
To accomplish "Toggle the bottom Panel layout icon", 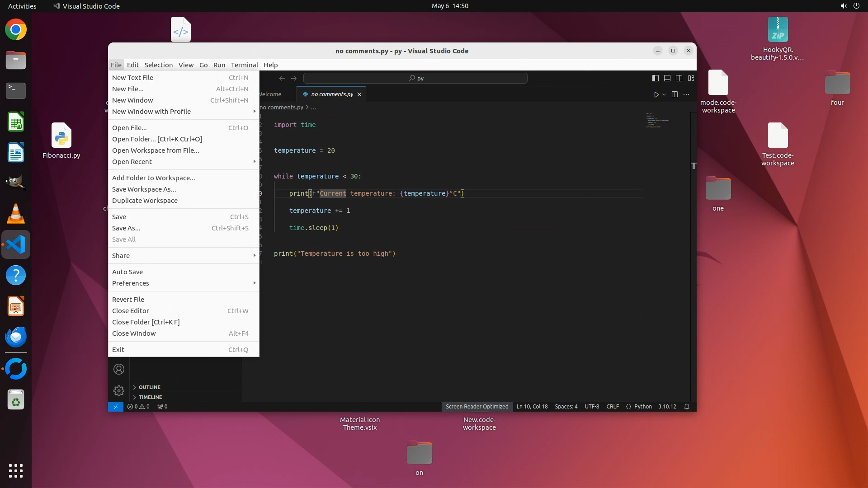I will (x=667, y=78).
